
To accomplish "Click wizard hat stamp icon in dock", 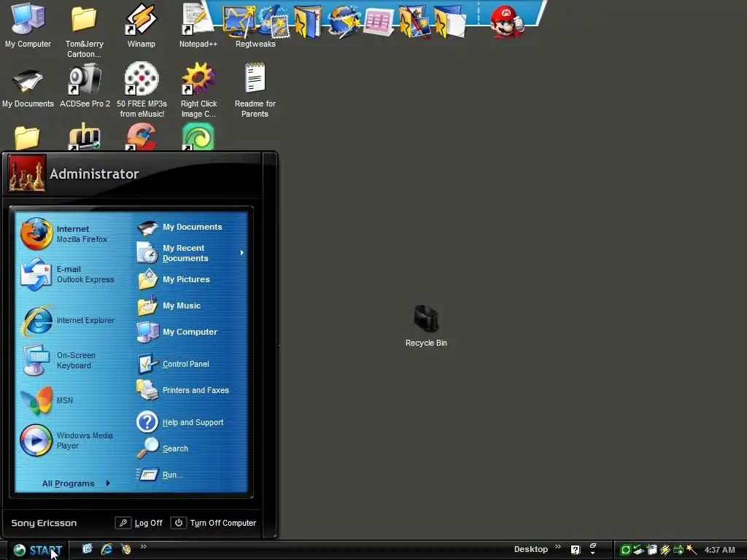I will click(x=274, y=21).
